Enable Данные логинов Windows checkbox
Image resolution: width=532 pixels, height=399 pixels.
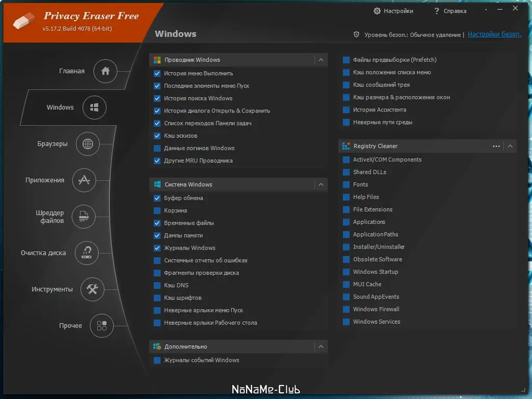[157, 148]
